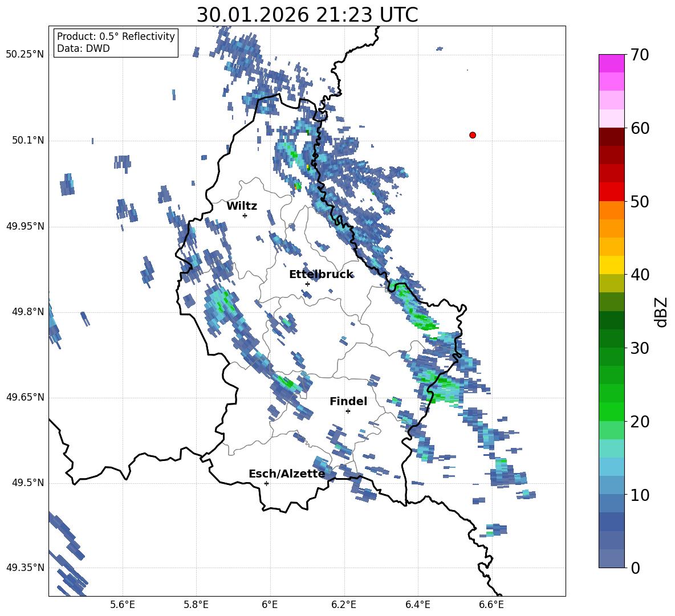Viewport: 675px width, 616px height.
Task: Click the 40 value on colorbar
Action: 640,275
